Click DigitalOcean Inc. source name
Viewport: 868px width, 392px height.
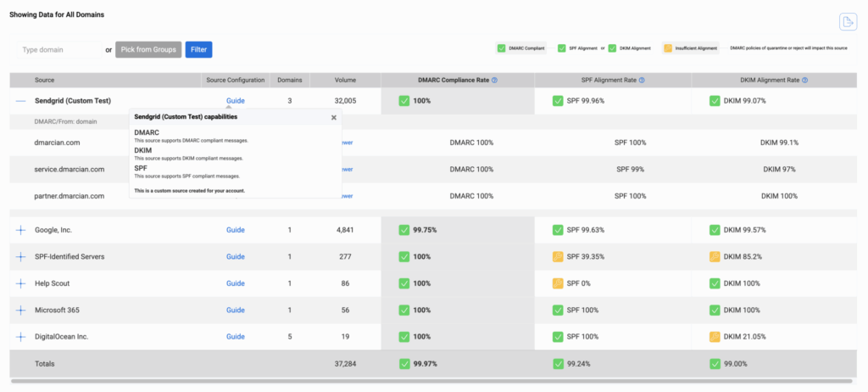[61, 337]
